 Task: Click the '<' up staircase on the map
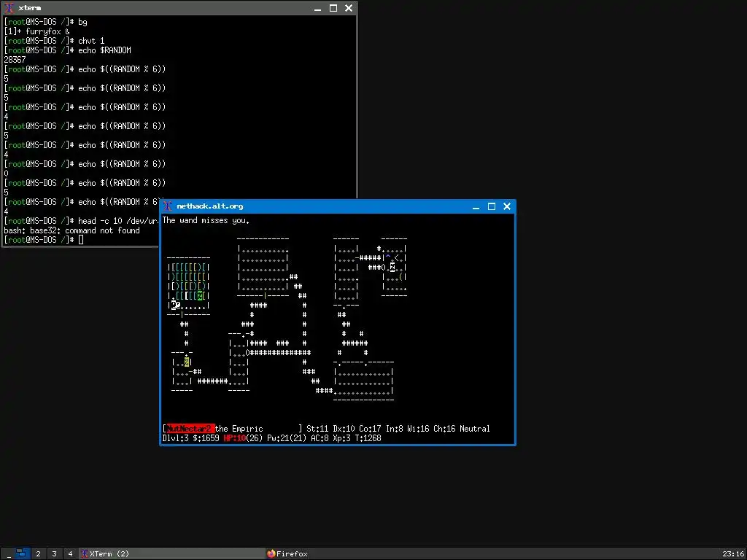coord(396,258)
